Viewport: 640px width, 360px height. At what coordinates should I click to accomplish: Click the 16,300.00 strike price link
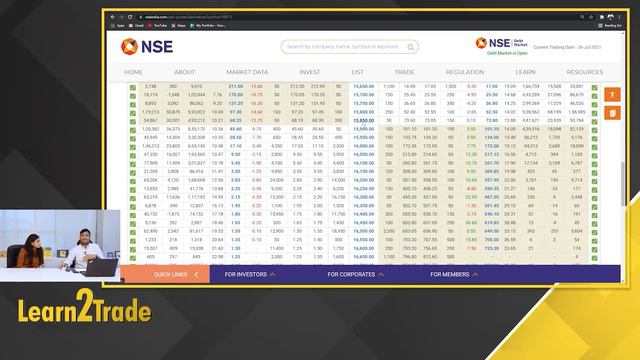[x=364, y=197]
